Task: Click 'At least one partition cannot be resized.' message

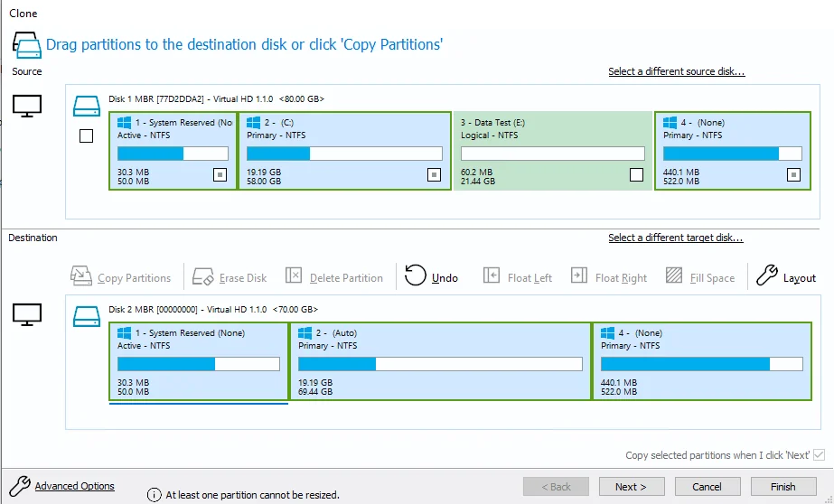Action: pyautogui.click(x=253, y=495)
